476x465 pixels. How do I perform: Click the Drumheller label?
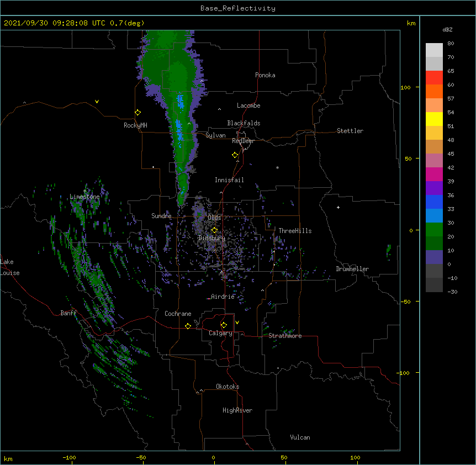pyautogui.click(x=352, y=269)
